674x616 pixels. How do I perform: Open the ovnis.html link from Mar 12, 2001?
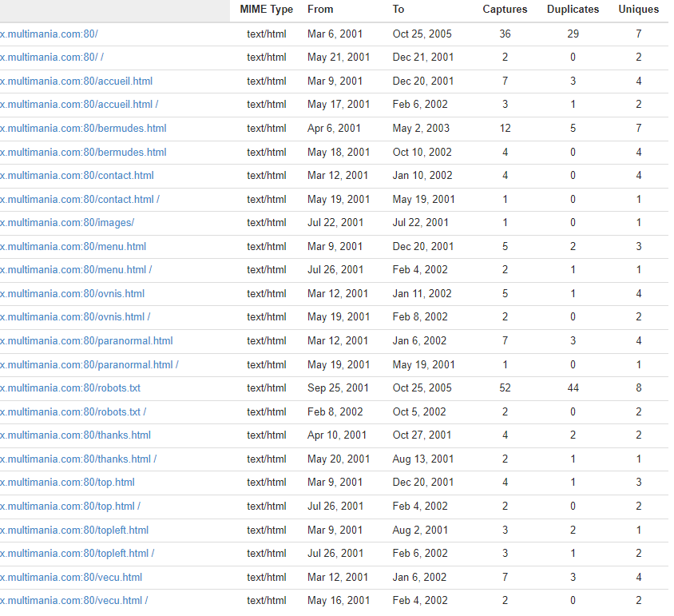[x=73, y=294]
